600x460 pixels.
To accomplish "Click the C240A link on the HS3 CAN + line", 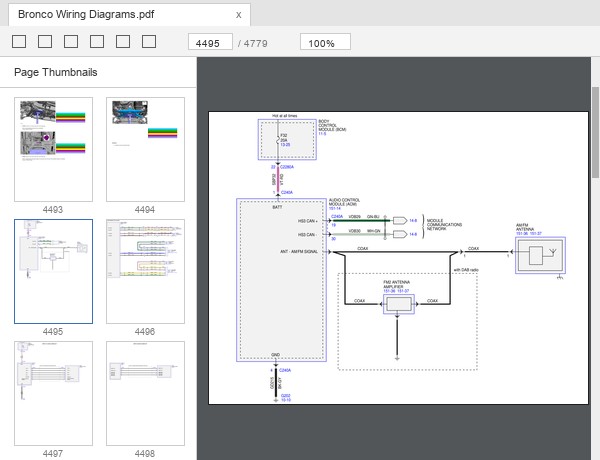I will pos(337,217).
